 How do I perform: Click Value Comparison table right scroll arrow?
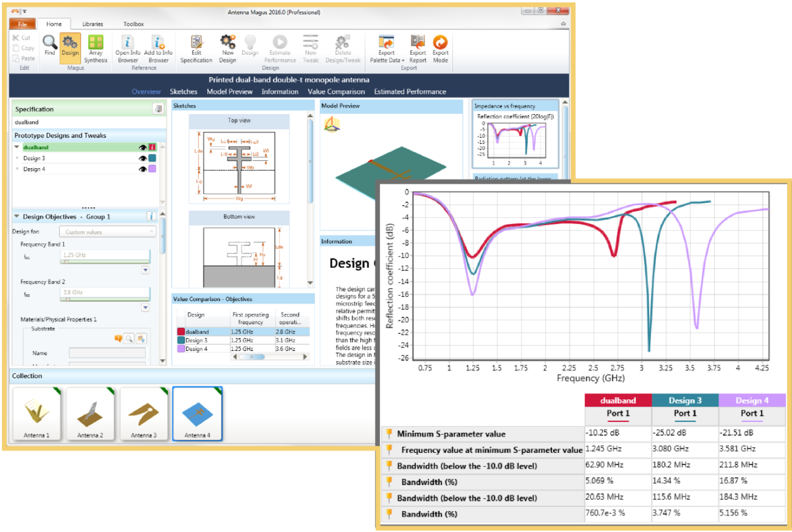click(x=305, y=357)
